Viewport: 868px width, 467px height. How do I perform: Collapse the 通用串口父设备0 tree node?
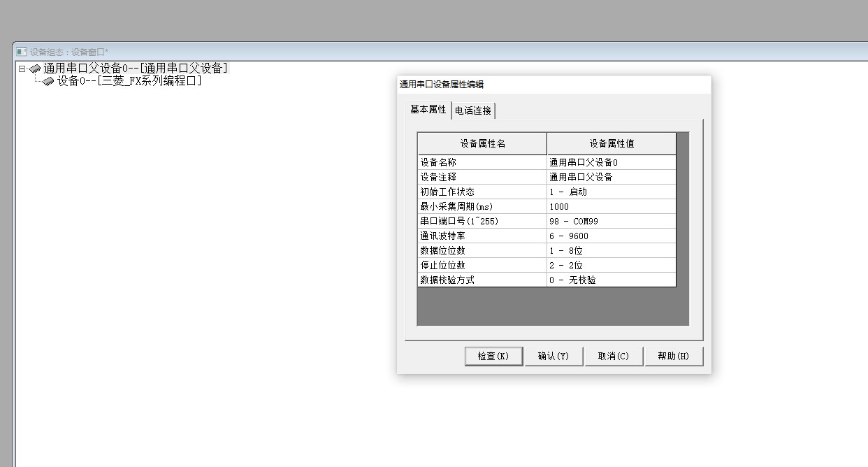[x=22, y=69]
